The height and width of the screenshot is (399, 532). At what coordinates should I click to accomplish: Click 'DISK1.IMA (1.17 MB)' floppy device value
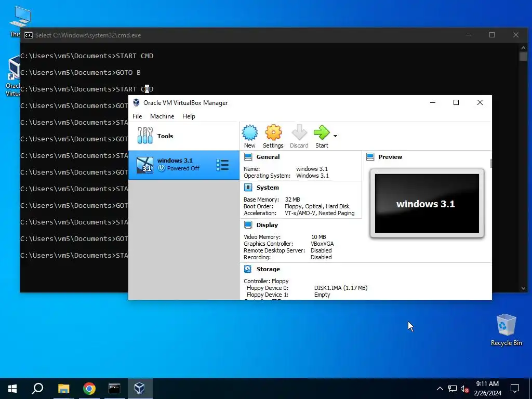[341, 288]
